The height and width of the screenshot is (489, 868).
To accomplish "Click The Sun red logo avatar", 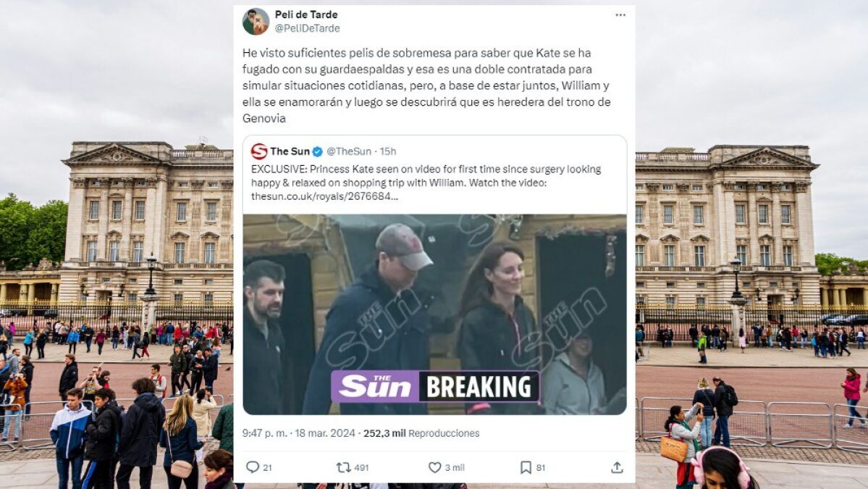I will (x=259, y=151).
